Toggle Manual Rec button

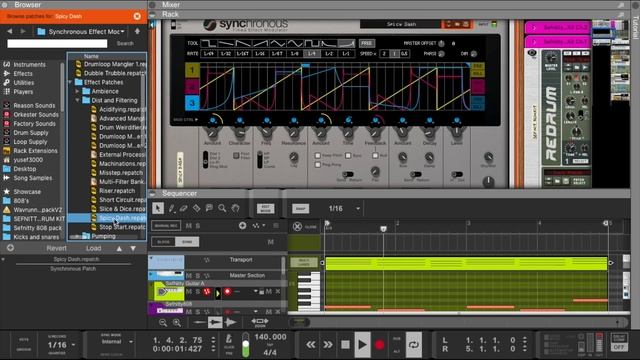pyautogui.click(x=166, y=226)
